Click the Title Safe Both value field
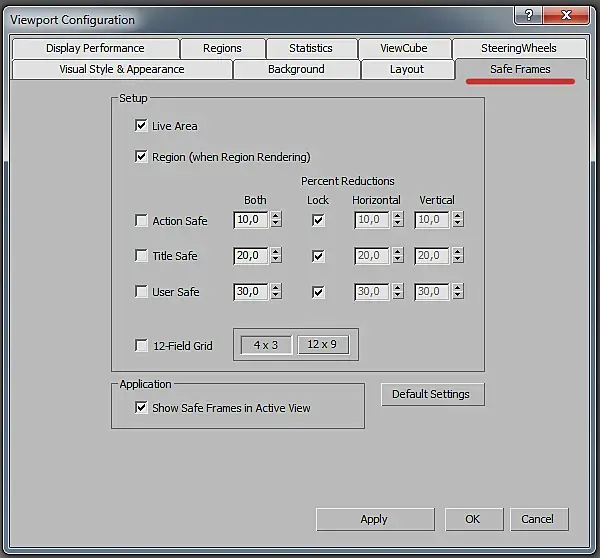The width and height of the screenshot is (600, 558). (x=251, y=256)
